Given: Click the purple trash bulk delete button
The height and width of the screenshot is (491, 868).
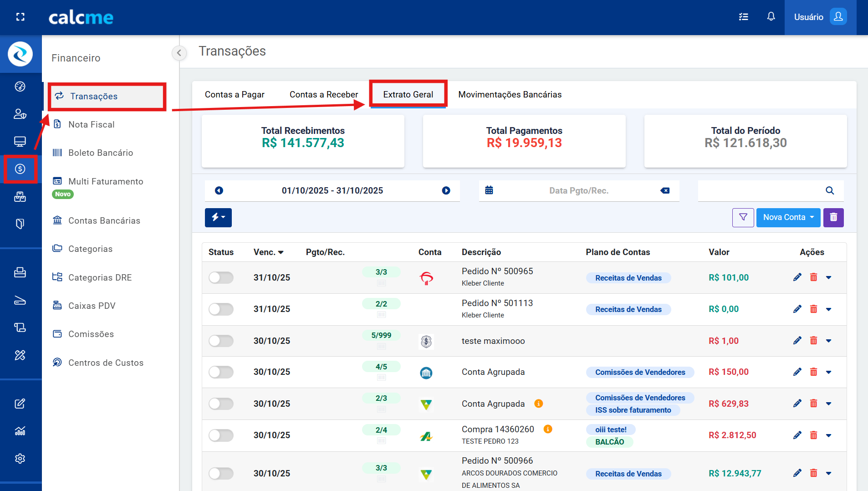Looking at the screenshot, I should coord(833,218).
